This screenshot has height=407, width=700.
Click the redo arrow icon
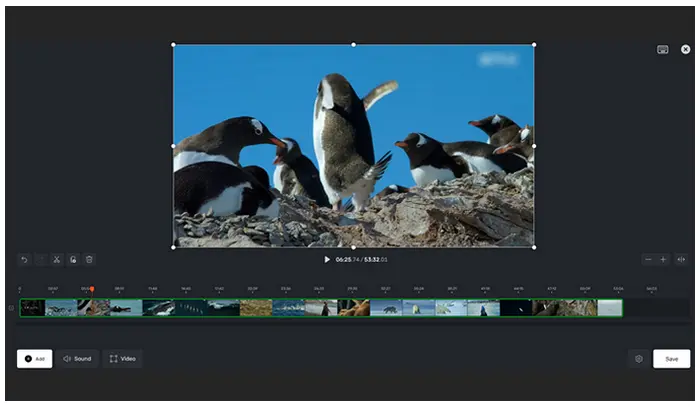click(40, 259)
